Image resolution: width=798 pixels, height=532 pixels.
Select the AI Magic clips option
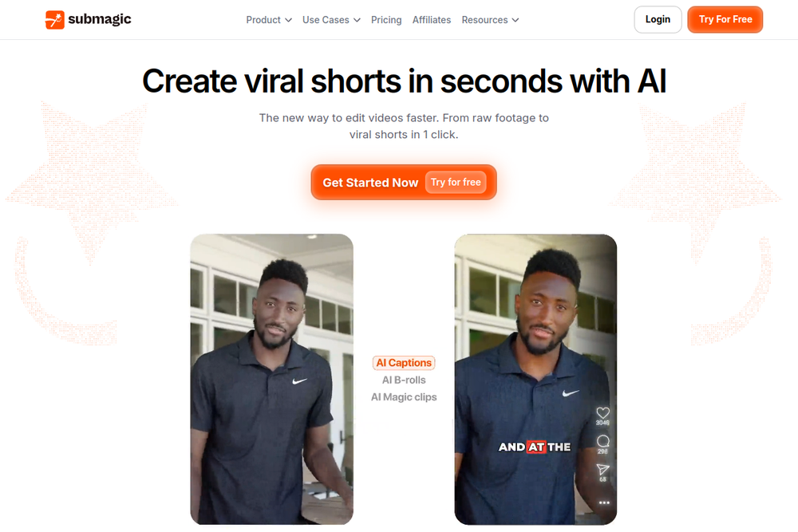[x=404, y=397]
